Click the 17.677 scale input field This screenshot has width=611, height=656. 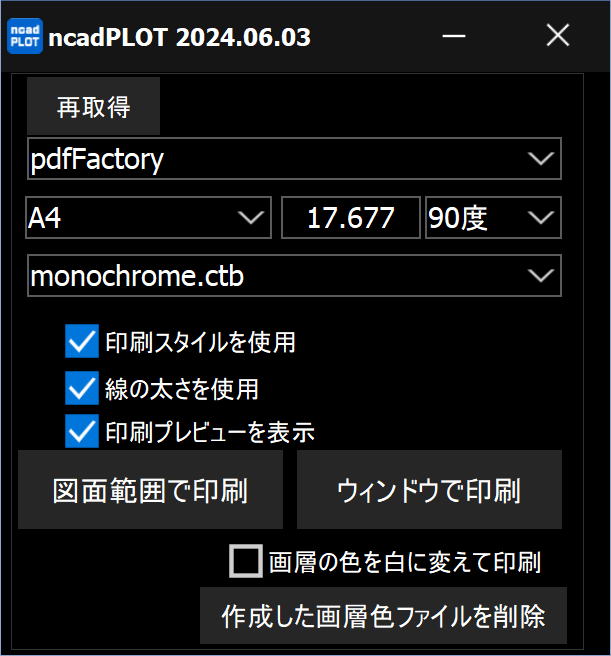pos(351,218)
